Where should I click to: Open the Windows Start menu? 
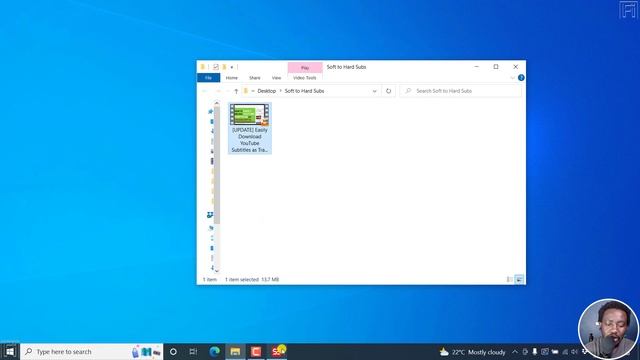click(10, 351)
